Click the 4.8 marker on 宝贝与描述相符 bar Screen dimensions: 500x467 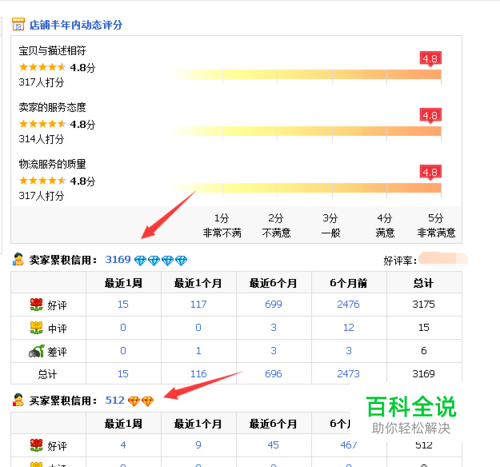pyautogui.click(x=430, y=59)
